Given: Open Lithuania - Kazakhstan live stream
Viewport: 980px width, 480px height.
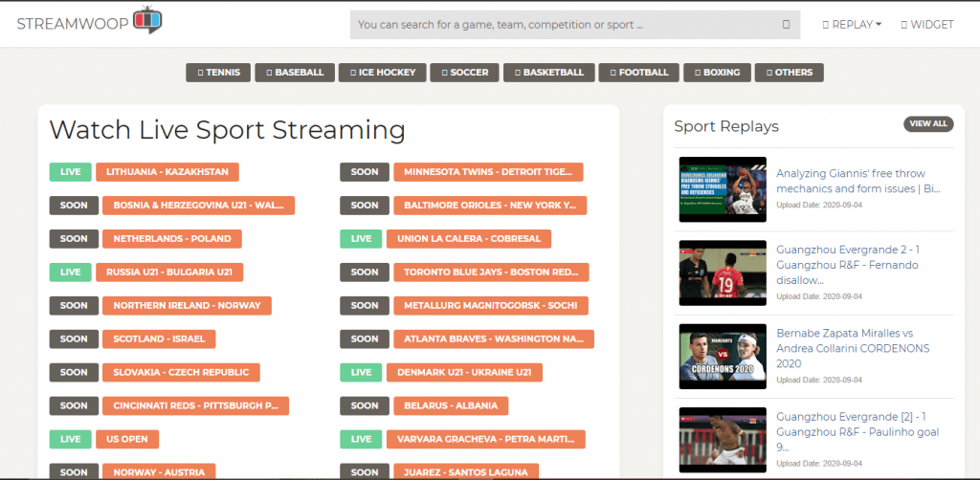Looking at the screenshot, I should click(x=167, y=172).
